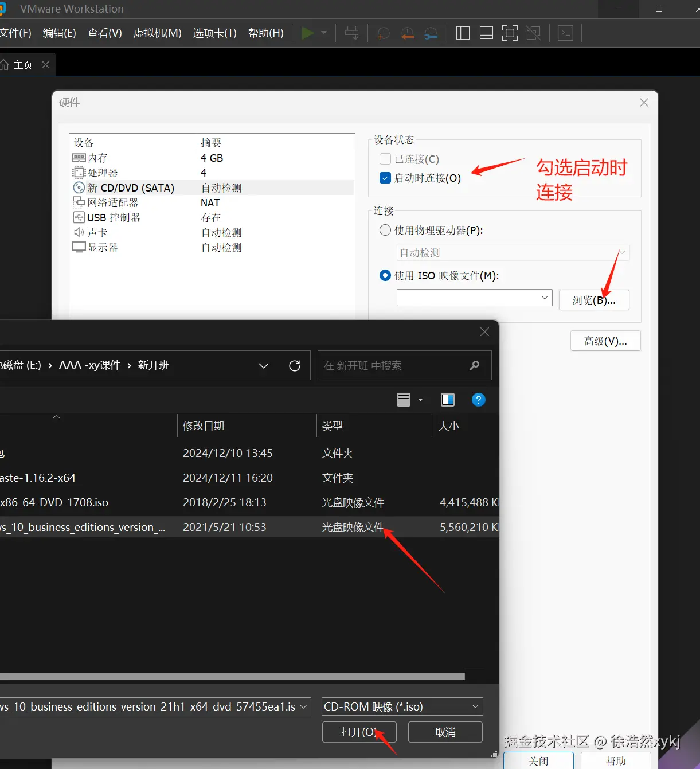Sort by the 大小 column header
700x769 pixels.
(466, 426)
